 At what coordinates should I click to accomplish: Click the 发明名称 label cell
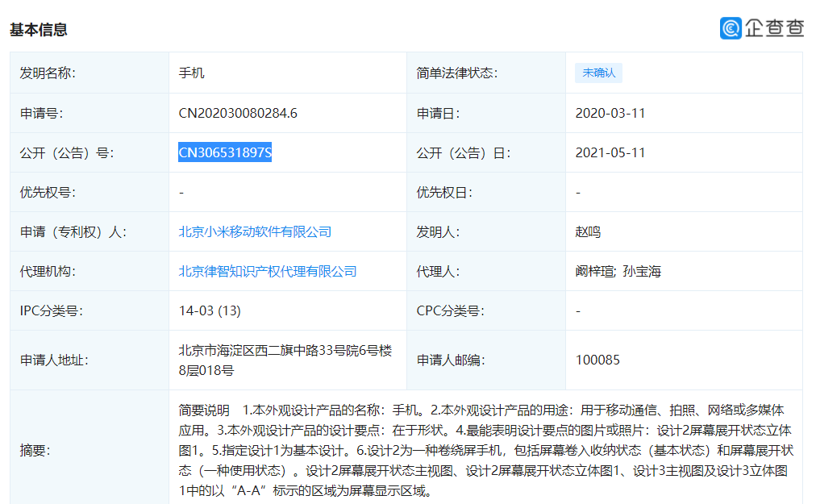90,73
